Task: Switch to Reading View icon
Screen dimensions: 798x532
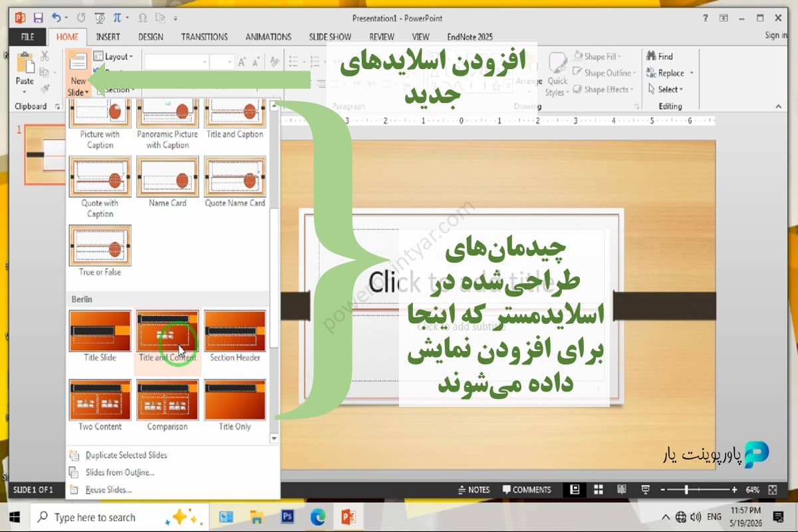Action: [x=622, y=489]
